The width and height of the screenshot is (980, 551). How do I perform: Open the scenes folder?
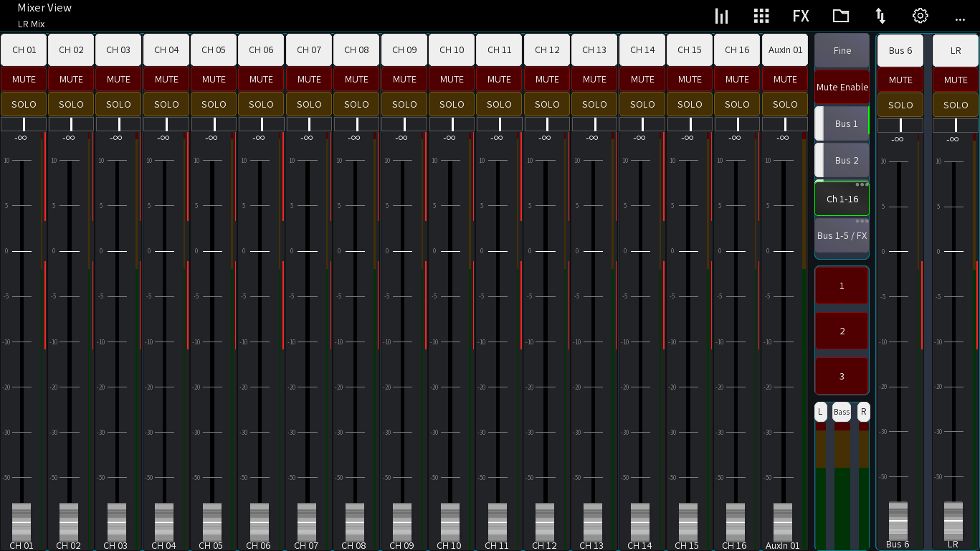click(x=840, y=15)
